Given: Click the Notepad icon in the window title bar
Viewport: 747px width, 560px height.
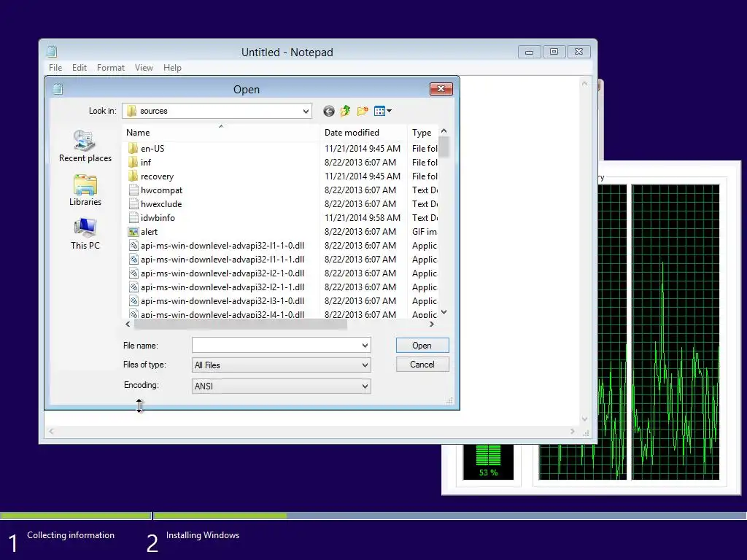Looking at the screenshot, I should click(x=52, y=52).
